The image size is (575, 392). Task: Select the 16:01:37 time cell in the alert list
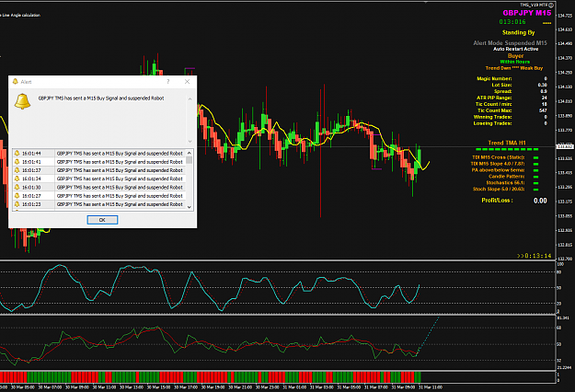(x=31, y=170)
